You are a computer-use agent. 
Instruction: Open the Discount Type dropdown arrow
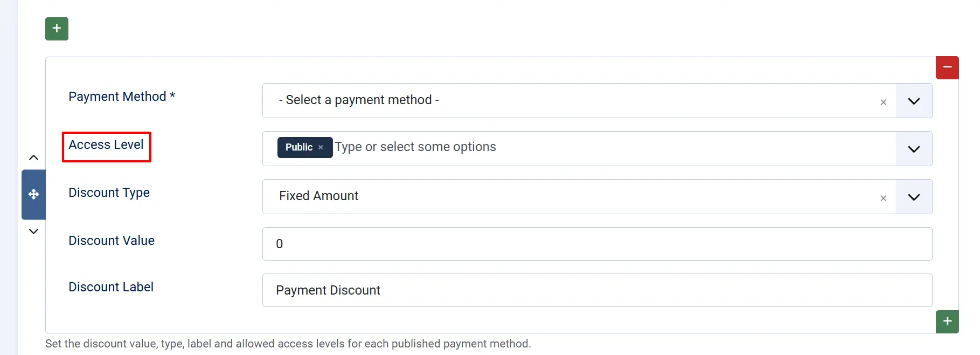click(x=914, y=197)
